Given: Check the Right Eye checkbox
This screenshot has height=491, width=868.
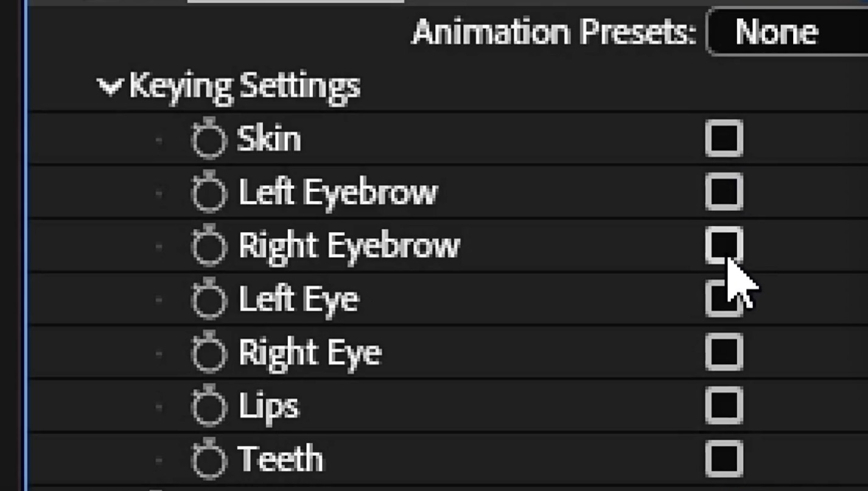Looking at the screenshot, I should coord(724,352).
